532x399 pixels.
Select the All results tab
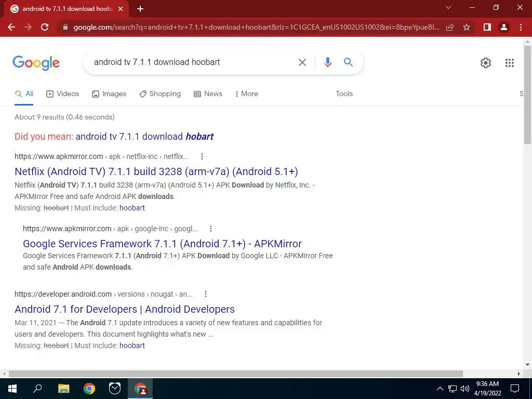point(24,94)
